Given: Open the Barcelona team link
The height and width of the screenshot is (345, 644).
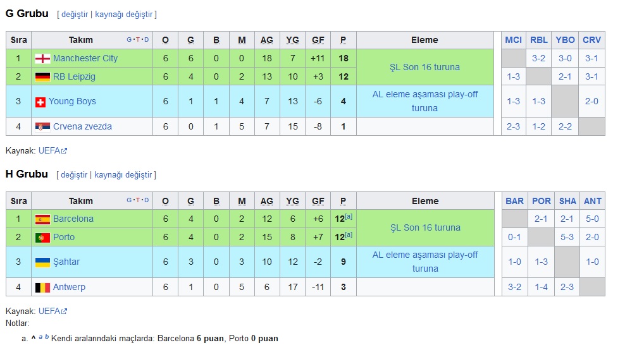Looking at the screenshot, I should (x=73, y=219).
